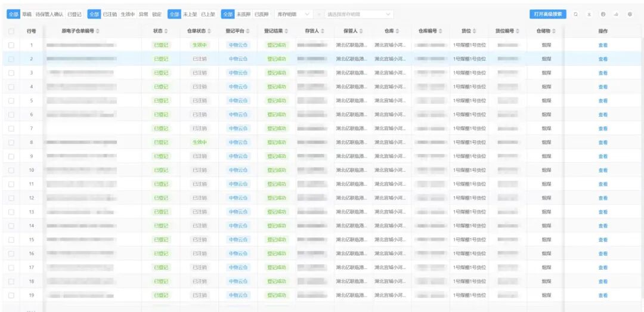Viewport: 644px width, 312px height.
Task: Sort by 原电子仓单编号 column sort icon
Action: pos(98,30)
